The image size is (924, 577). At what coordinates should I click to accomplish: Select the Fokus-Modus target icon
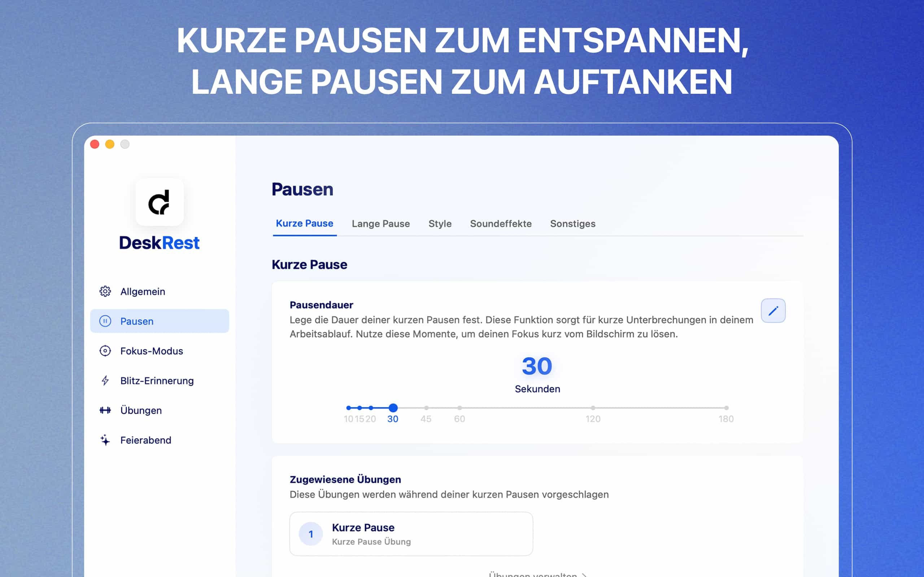105,351
